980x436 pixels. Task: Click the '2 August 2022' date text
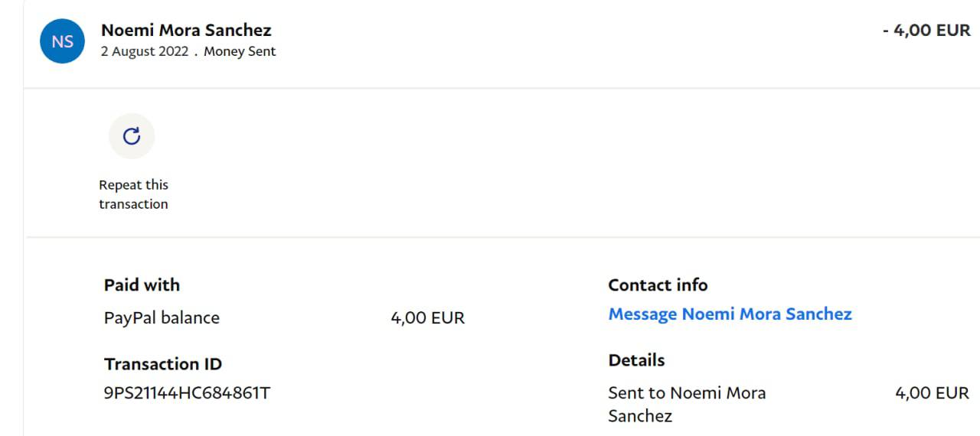145,52
